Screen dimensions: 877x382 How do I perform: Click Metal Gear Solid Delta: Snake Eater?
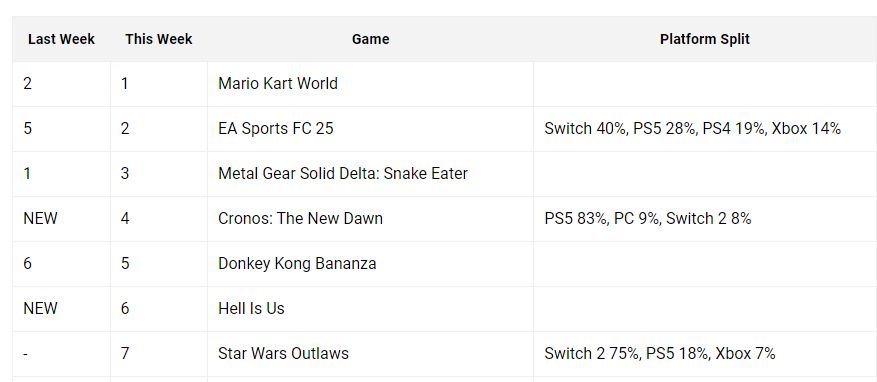point(343,173)
